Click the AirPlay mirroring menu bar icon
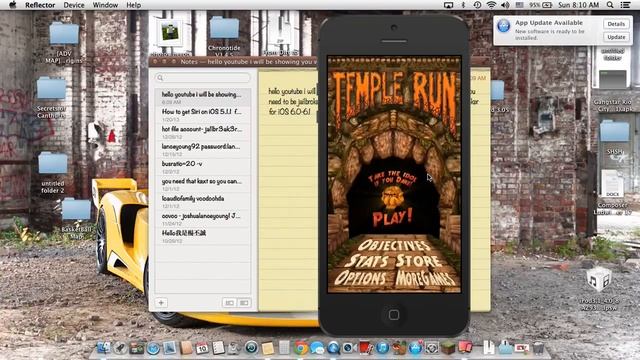 coord(448,5)
